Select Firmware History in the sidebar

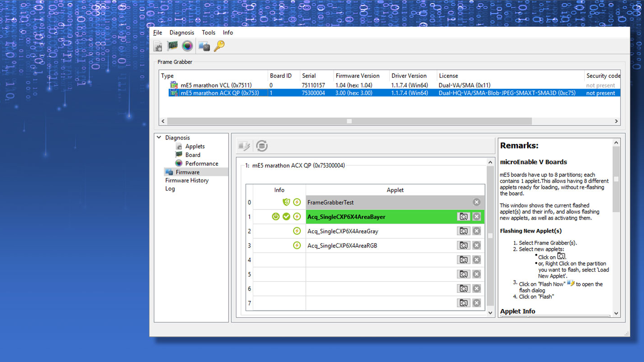point(187,181)
